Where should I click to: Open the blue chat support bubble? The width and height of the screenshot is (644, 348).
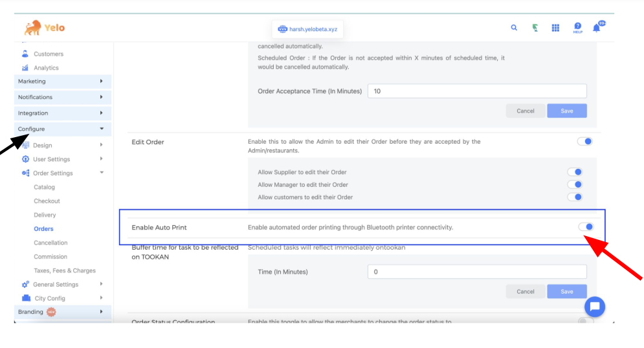point(595,307)
